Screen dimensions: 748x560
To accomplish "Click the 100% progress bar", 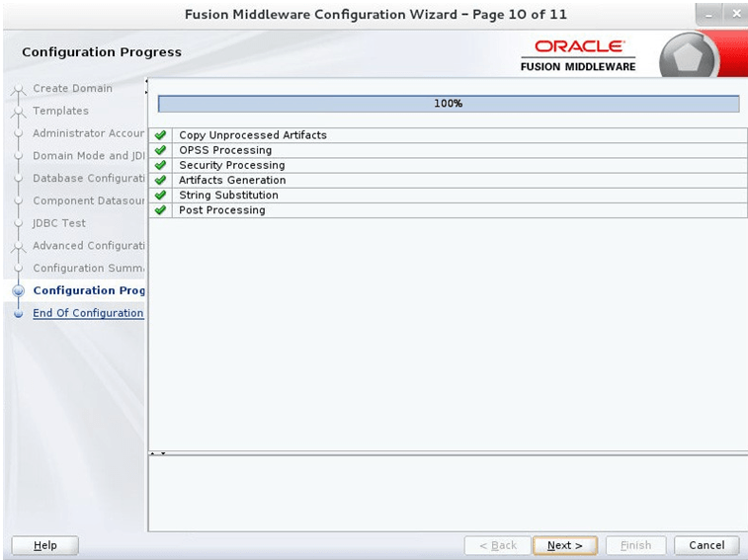I will click(449, 104).
